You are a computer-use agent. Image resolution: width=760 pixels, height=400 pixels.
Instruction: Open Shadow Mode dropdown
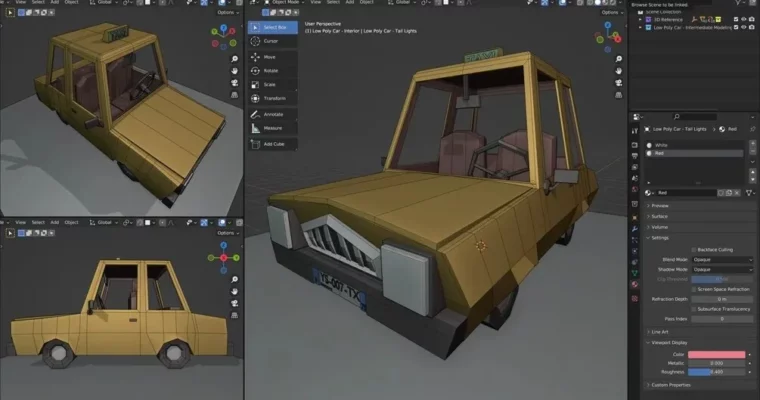(x=722, y=270)
